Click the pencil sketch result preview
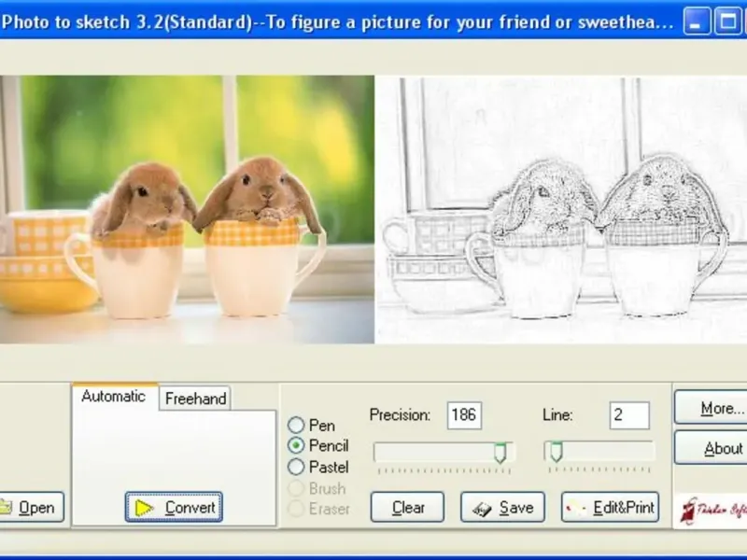 click(561, 209)
